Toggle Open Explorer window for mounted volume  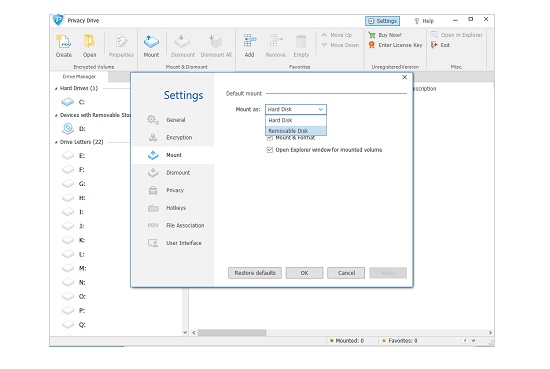point(270,150)
